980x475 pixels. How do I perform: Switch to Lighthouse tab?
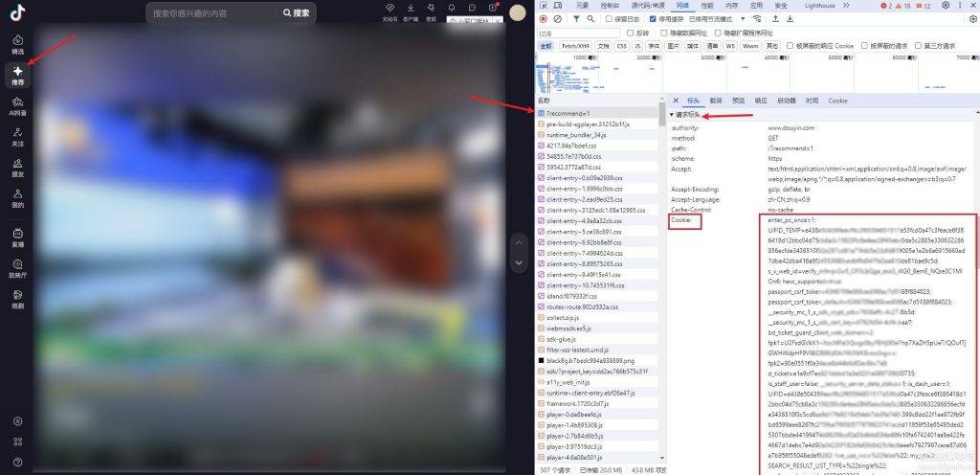pos(820,6)
